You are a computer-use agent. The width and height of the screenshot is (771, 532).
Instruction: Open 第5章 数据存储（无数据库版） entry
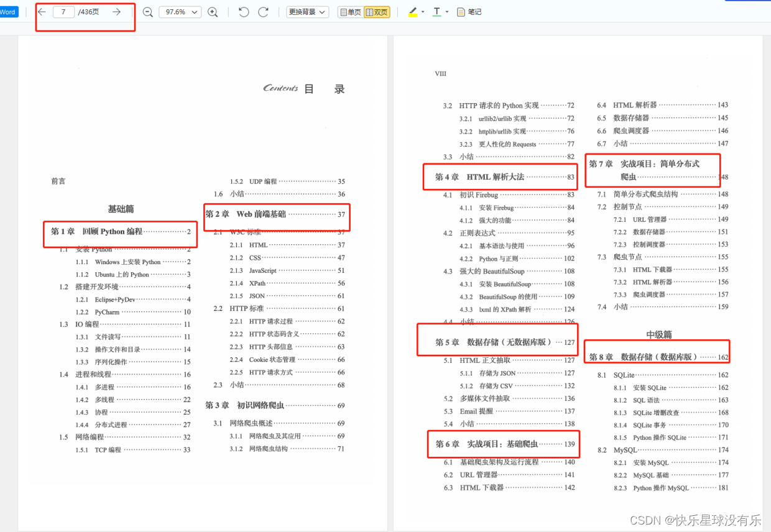[505, 342]
